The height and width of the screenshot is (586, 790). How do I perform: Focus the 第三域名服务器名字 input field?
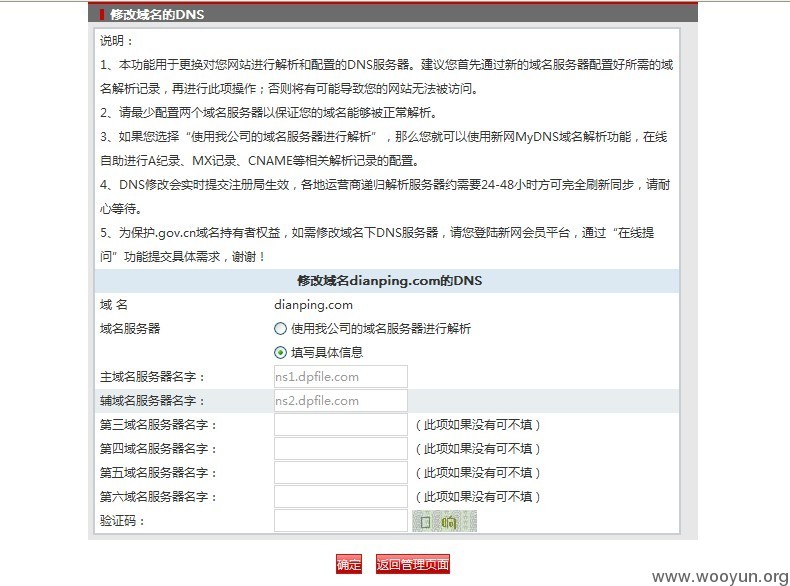[x=341, y=425]
